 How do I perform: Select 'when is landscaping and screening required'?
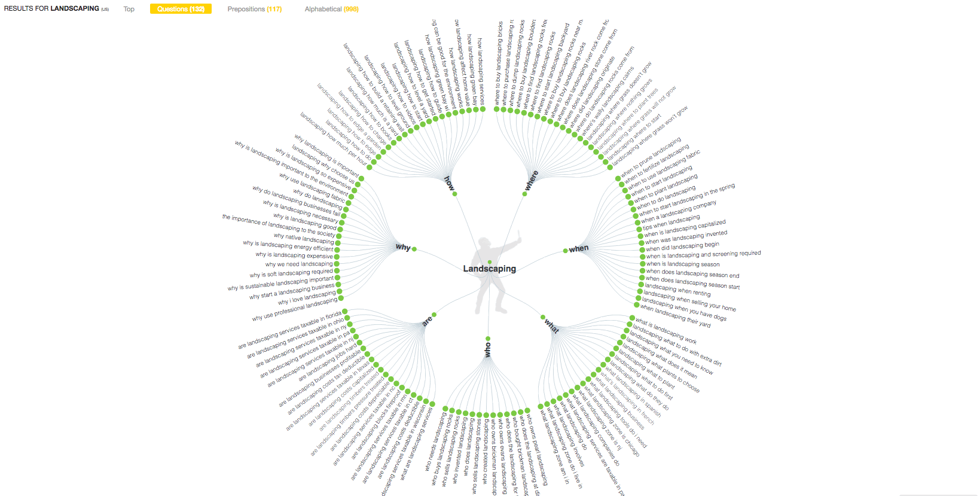[703, 254]
